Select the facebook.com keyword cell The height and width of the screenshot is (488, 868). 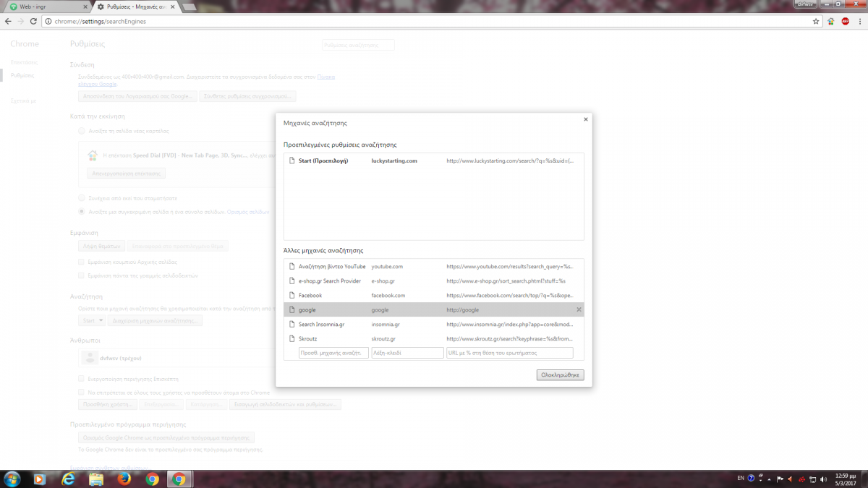388,296
